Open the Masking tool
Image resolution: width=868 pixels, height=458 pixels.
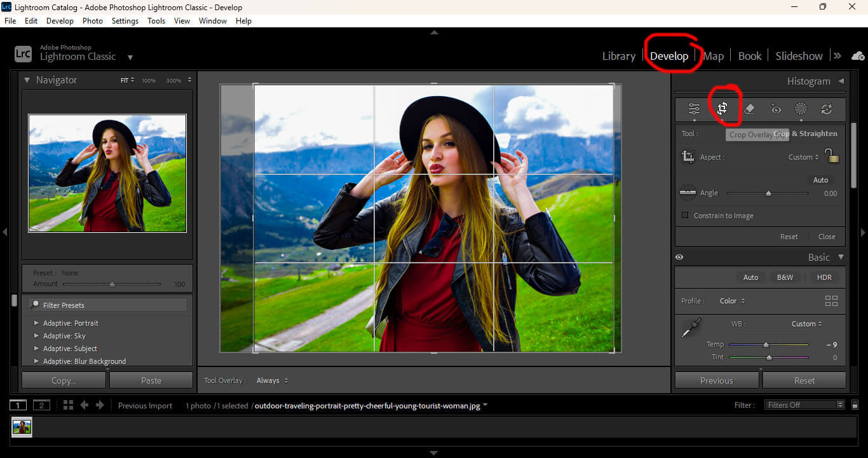click(x=801, y=109)
